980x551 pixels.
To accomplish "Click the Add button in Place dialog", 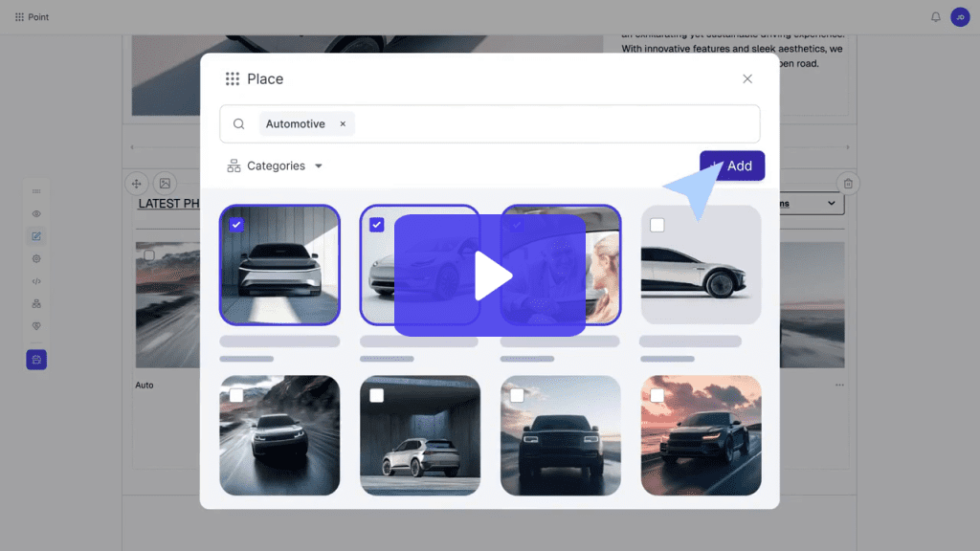I will [732, 165].
